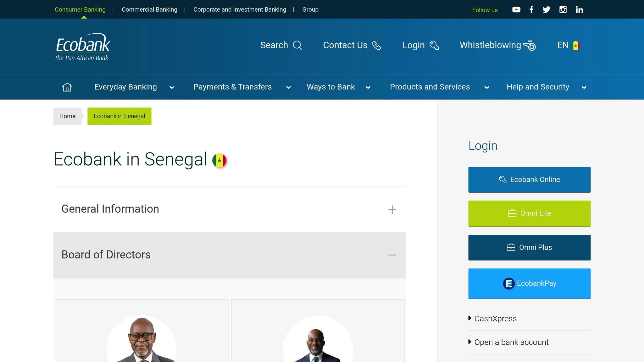Select Corporate and Investment Banking
Screen dimensions: 644x362
coord(240,9)
